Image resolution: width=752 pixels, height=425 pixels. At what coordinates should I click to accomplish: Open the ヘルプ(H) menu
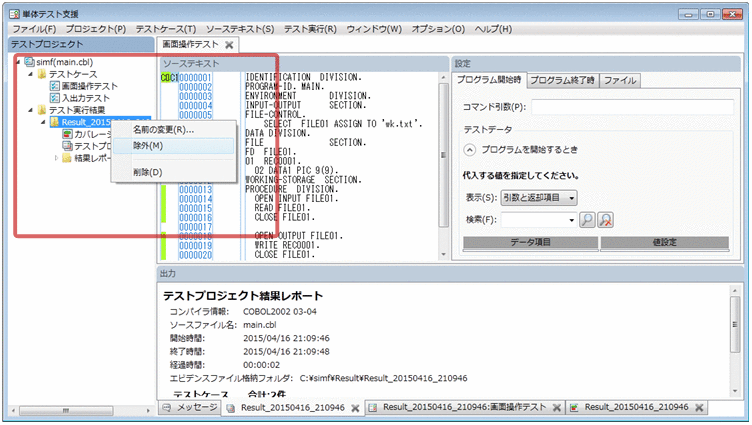tap(493, 29)
